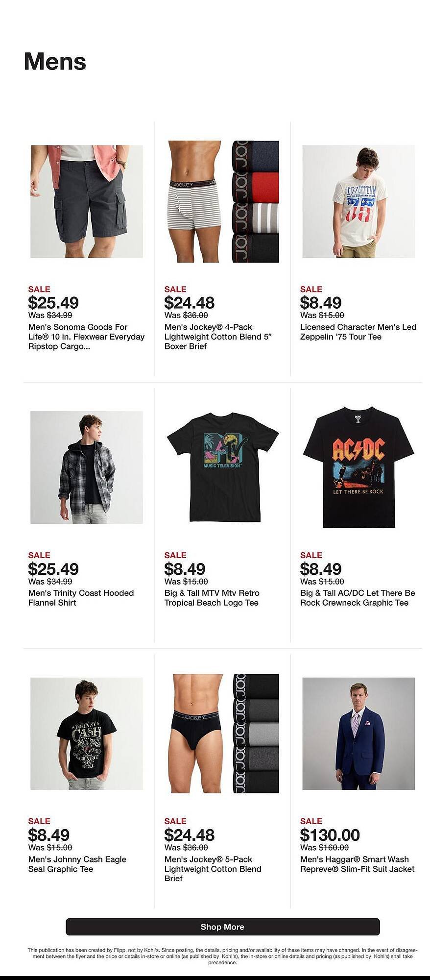Click the Shop More button
Image resolution: width=430 pixels, height=980 pixels.
pyautogui.click(x=222, y=927)
